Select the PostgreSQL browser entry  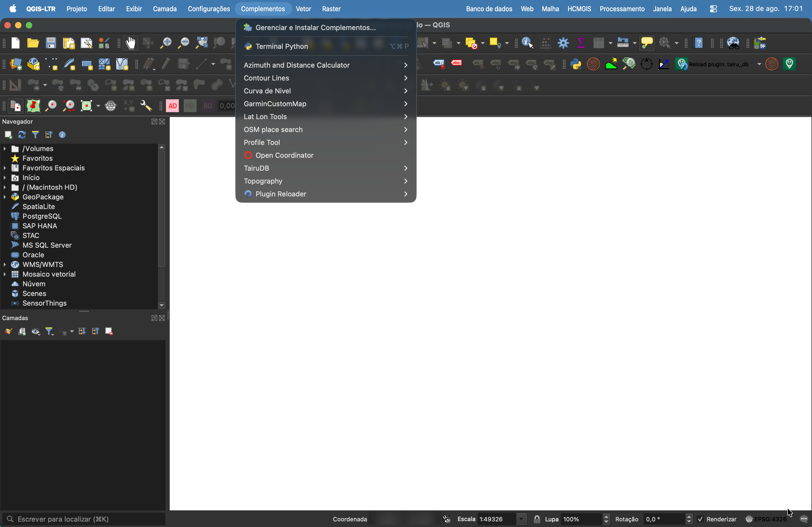(42, 217)
